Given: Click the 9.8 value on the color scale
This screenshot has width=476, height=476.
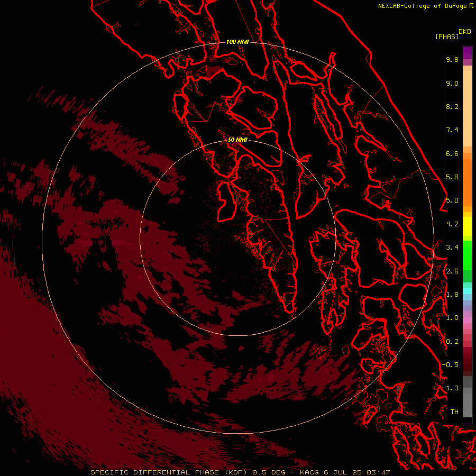Looking at the screenshot, I should point(452,59).
